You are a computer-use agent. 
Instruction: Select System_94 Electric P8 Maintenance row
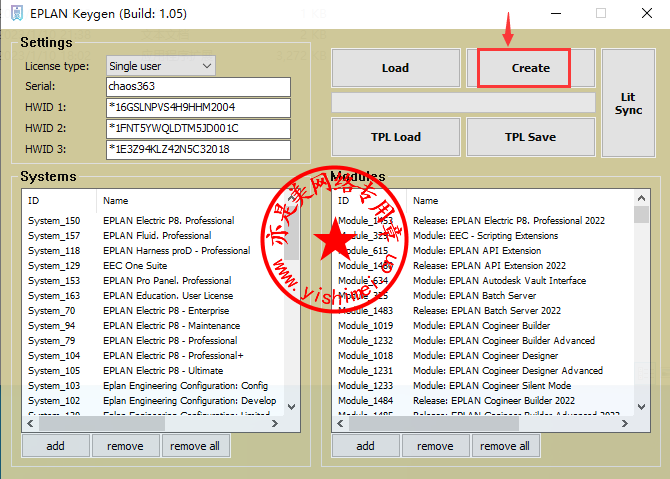(153, 325)
